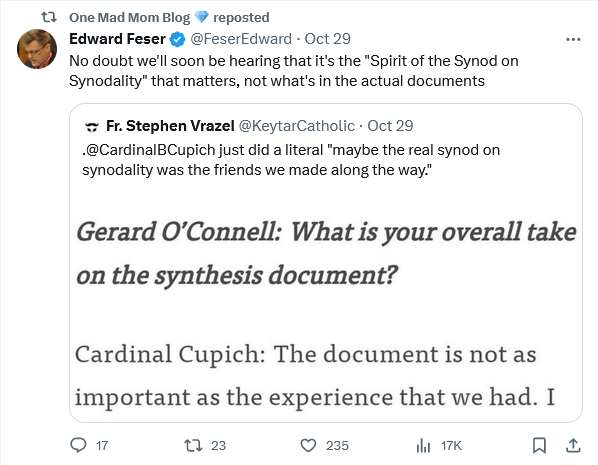Image resolution: width=598 pixels, height=465 pixels.
Task: Open the @CardinalBCupich mention
Action: click(x=150, y=150)
